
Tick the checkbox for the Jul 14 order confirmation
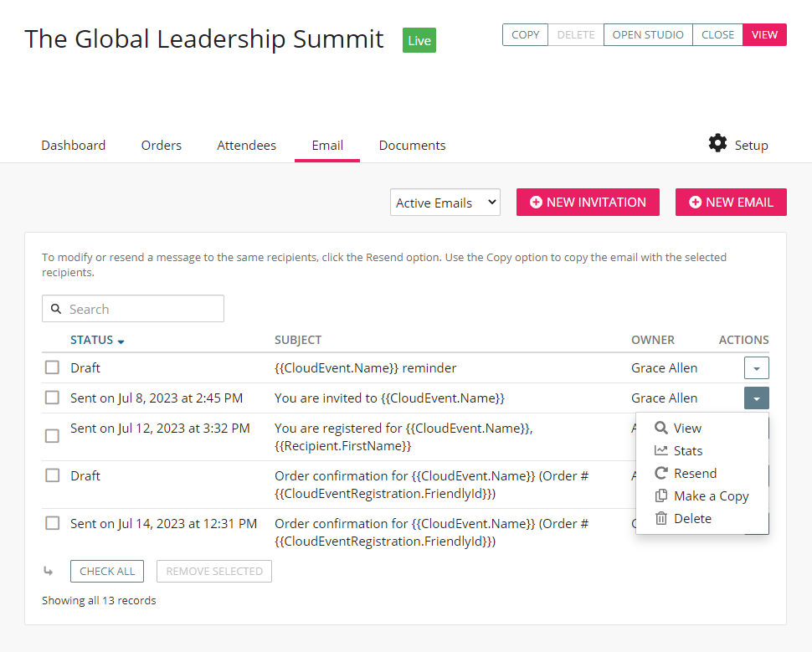(52, 523)
